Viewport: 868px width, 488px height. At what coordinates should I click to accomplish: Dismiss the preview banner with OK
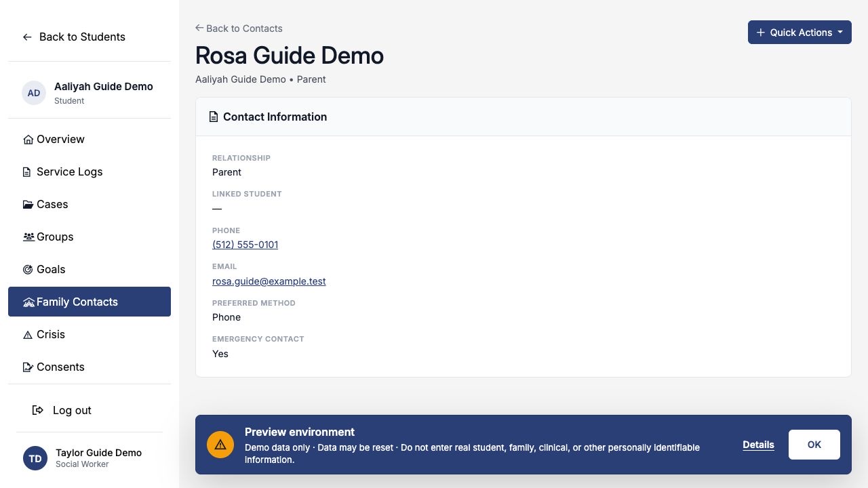coord(814,445)
